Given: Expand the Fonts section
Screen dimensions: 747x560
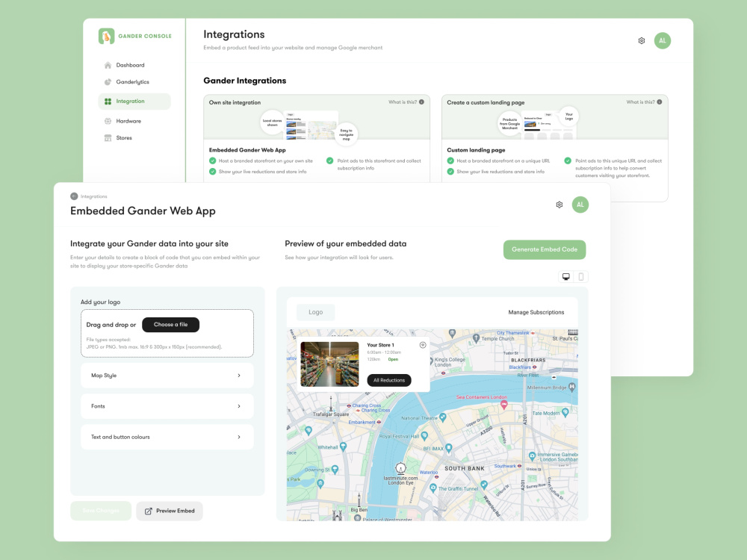Looking at the screenshot, I should tap(167, 406).
